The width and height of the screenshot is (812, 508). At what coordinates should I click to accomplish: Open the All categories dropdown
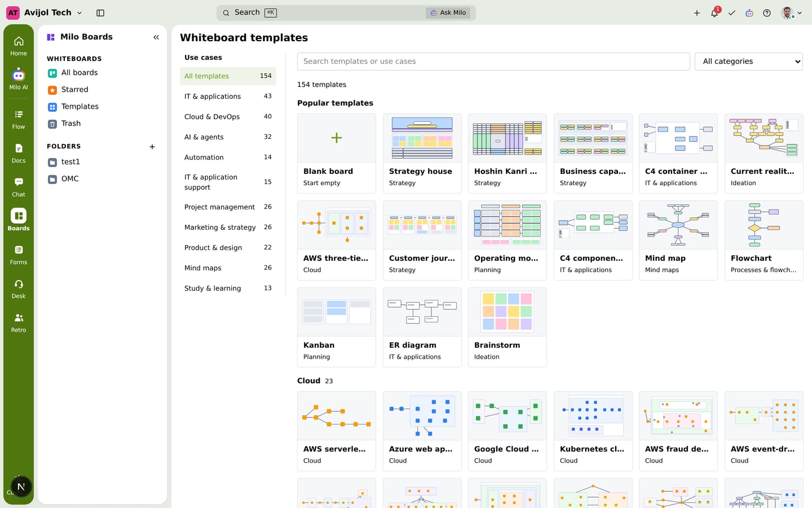tap(749, 62)
